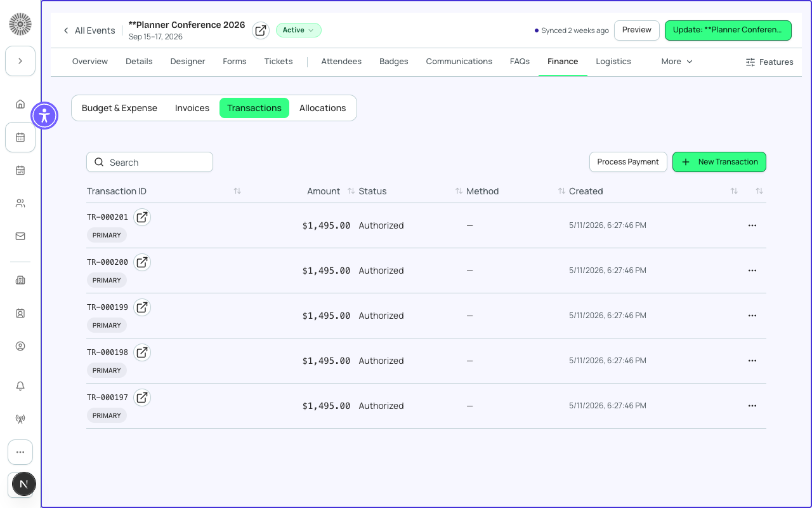Click the last column sort arrows
The image size is (812, 508).
[x=759, y=191]
